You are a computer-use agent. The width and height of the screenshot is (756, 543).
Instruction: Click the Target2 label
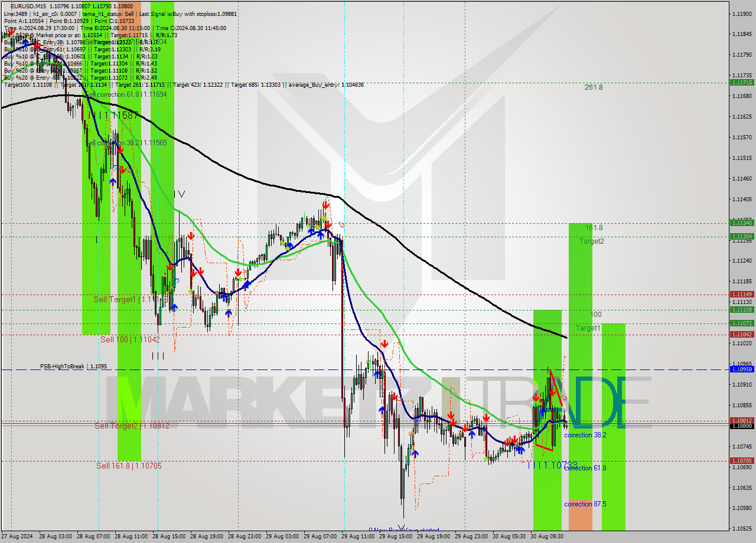click(x=591, y=241)
